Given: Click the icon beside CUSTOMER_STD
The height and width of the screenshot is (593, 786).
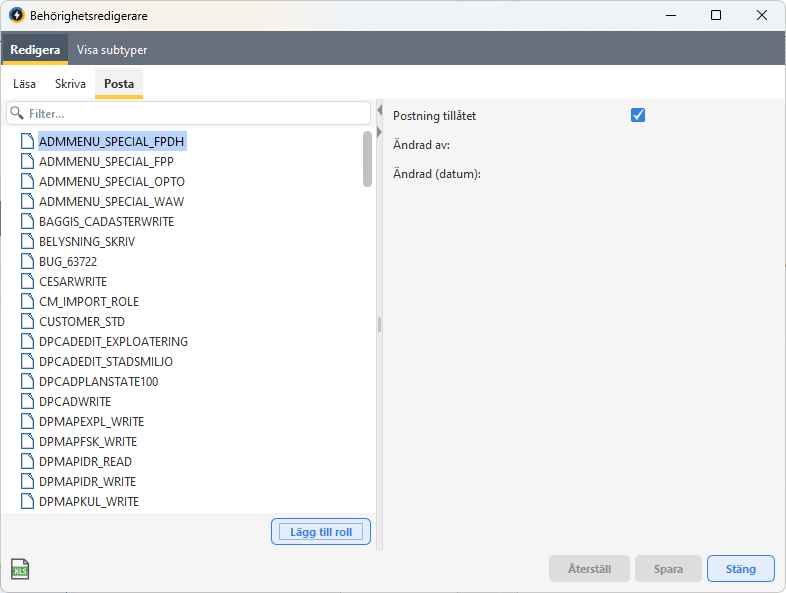Looking at the screenshot, I should pos(28,321).
